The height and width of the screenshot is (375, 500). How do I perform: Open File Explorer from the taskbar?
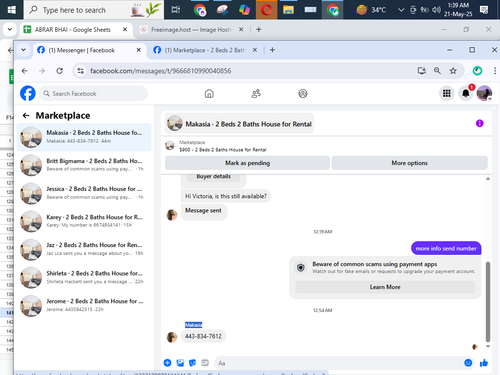288,10
